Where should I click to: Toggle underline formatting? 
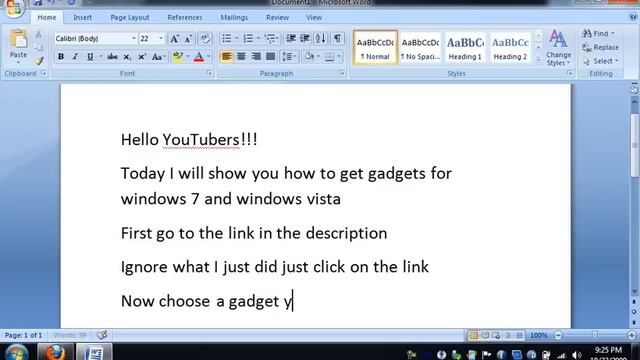click(90, 57)
